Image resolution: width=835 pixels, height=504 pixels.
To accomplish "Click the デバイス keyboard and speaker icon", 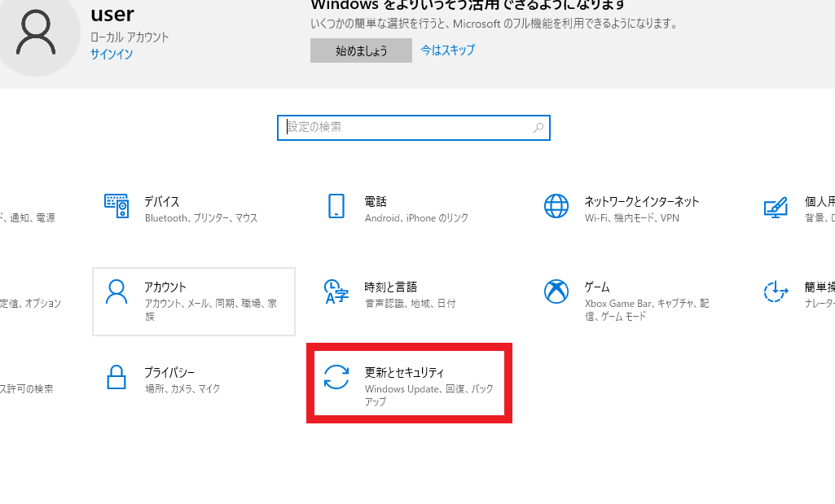I will 116,206.
